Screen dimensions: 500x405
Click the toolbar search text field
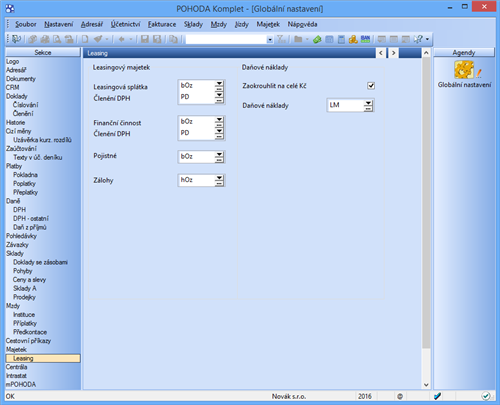click(x=226, y=40)
